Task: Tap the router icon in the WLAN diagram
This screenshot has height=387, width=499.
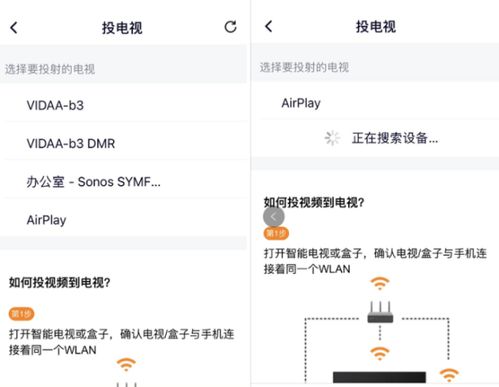Action: pos(380,312)
